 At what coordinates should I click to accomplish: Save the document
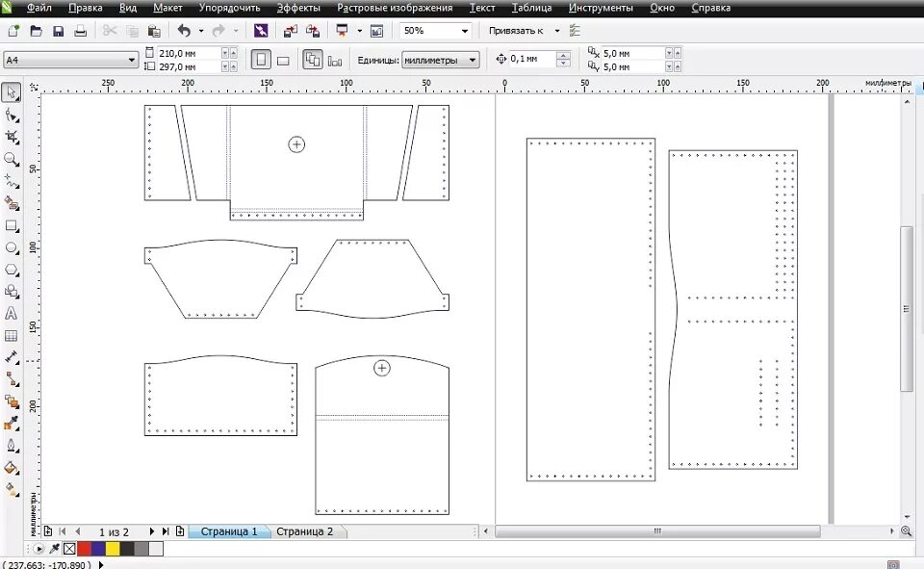coord(58,31)
